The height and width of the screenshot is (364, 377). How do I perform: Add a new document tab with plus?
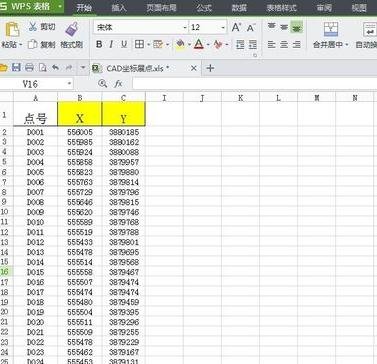210,68
